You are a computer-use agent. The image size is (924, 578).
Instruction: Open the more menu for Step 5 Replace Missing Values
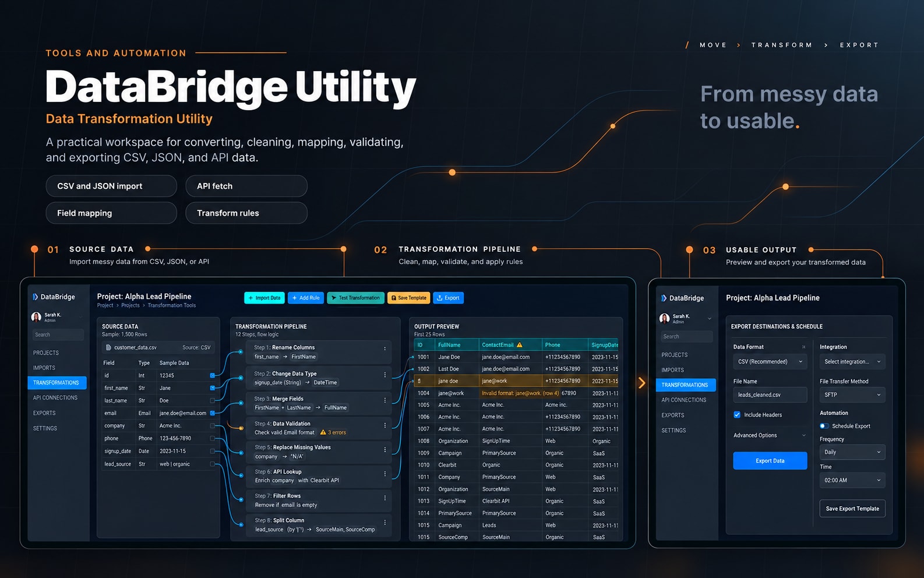[385, 449]
